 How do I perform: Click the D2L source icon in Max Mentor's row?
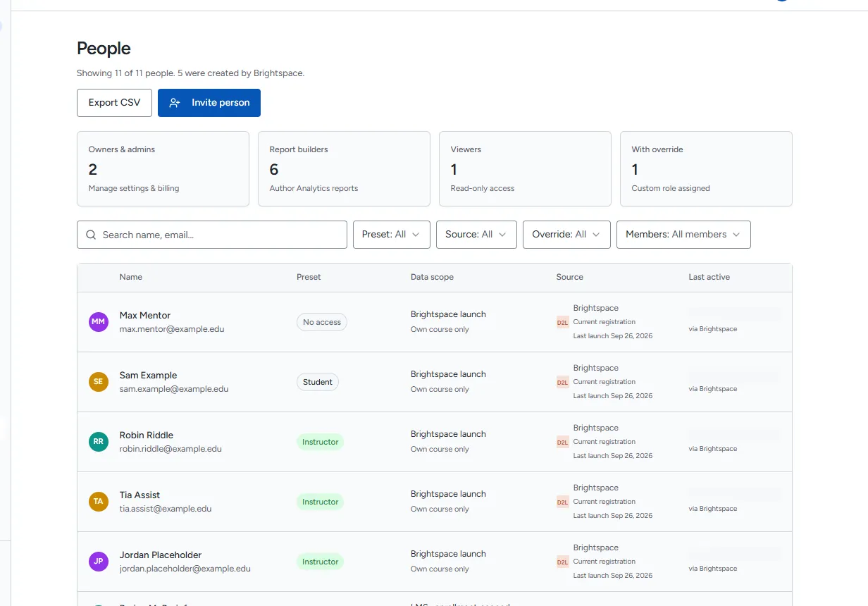click(562, 322)
